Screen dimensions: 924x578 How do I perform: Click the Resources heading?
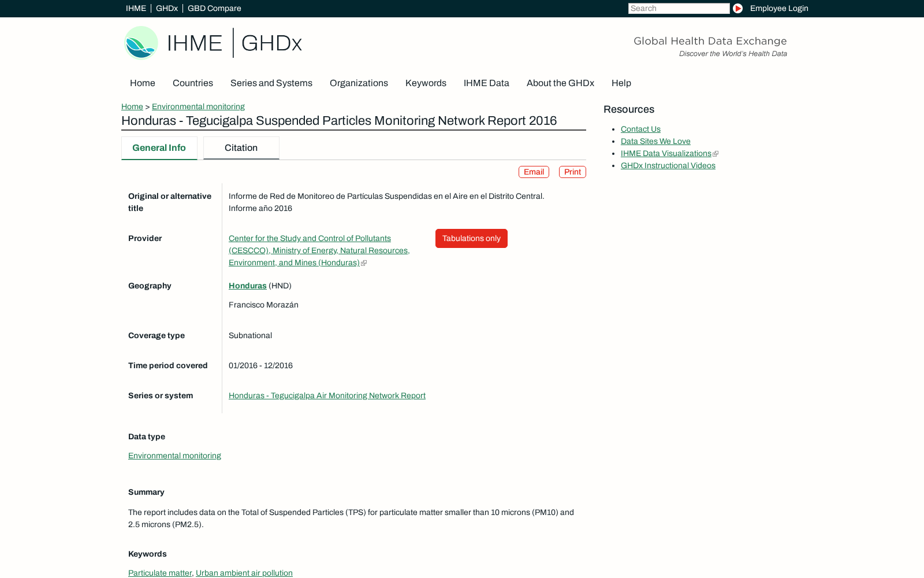click(x=629, y=109)
